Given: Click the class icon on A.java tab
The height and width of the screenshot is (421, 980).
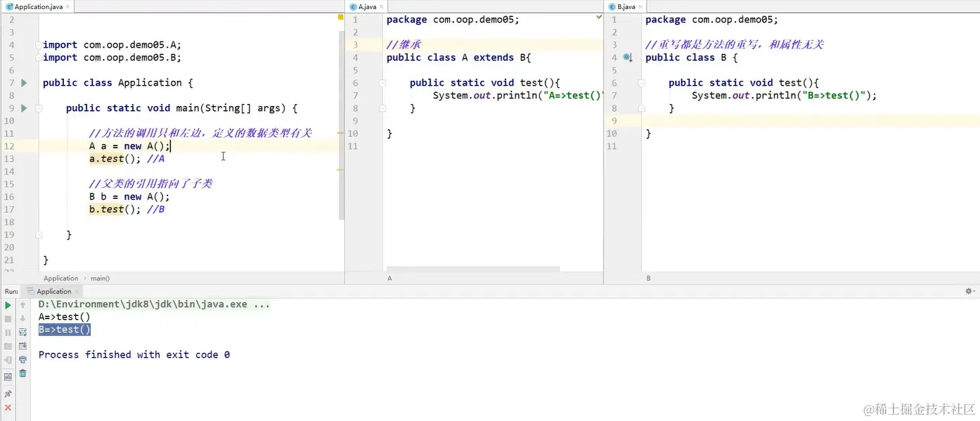Looking at the screenshot, I should [354, 6].
